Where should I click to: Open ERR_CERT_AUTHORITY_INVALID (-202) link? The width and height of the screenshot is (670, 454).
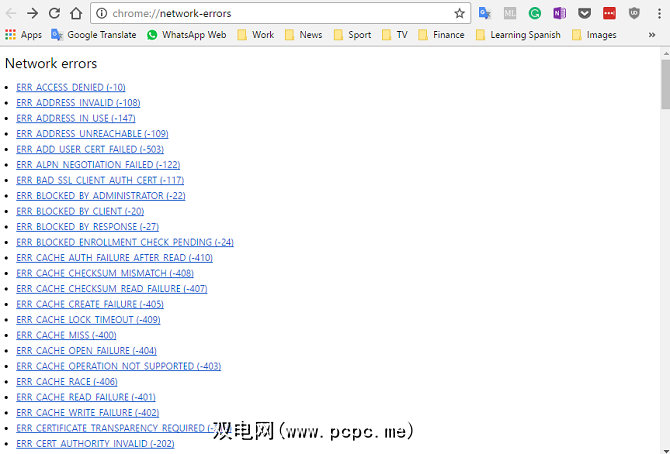pyautogui.click(x=95, y=444)
